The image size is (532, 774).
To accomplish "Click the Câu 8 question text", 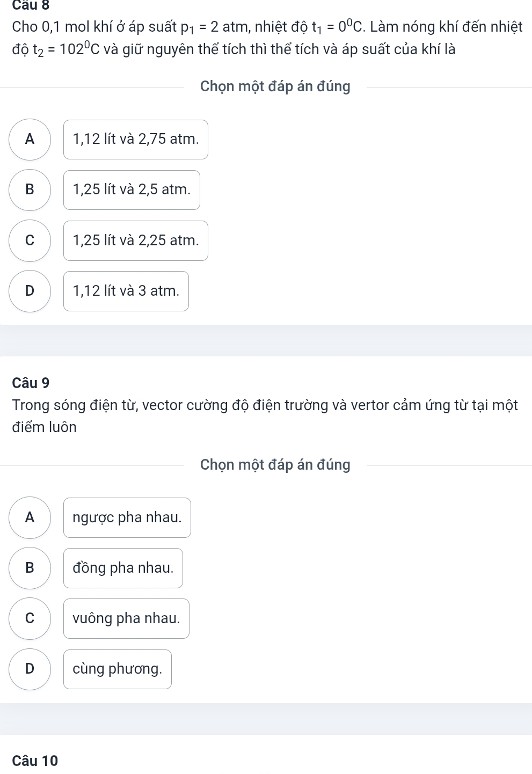I will click(267, 38).
